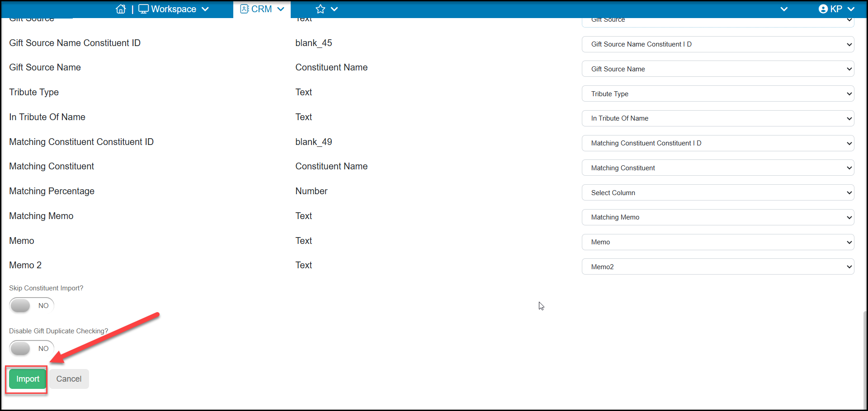
Task: Click the favorites star icon
Action: pos(321,9)
